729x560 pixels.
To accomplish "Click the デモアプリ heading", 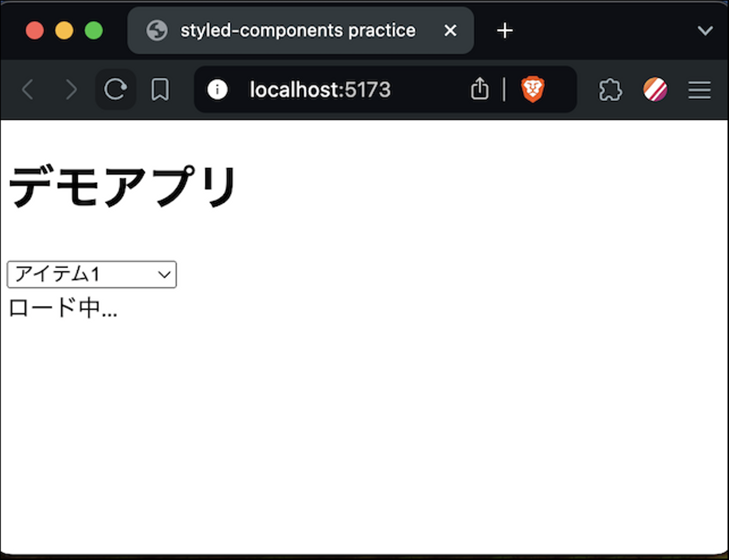I will 123,186.
